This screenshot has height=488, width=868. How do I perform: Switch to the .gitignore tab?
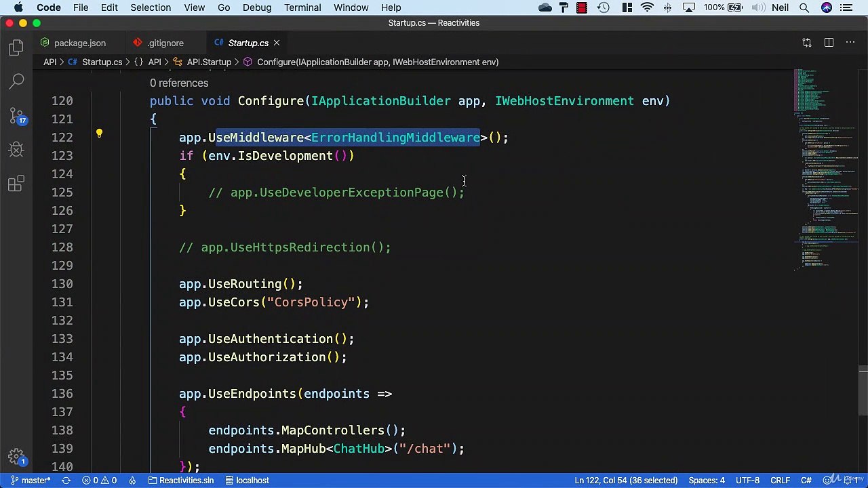(x=165, y=43)
